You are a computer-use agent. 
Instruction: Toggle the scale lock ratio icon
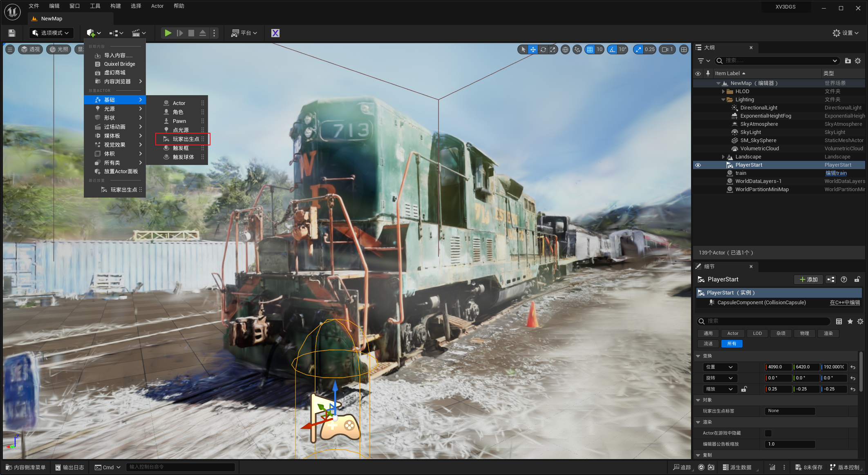(744, 389)
